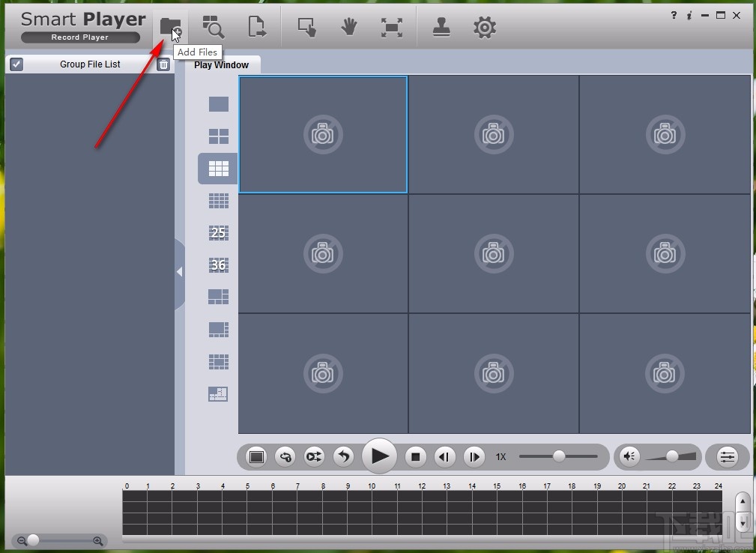Image resolution: width=756 pixels, height=553 pixels.
Task: Click the timeline zoom slider knob
Action: (33, 540)
